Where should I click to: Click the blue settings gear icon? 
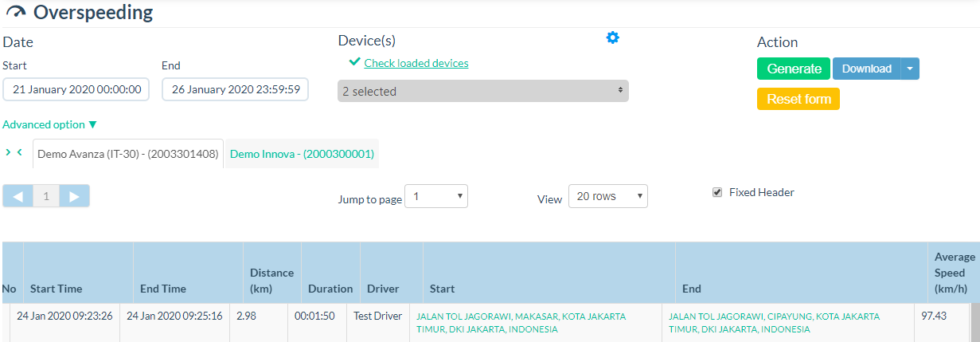pos(612,37)
